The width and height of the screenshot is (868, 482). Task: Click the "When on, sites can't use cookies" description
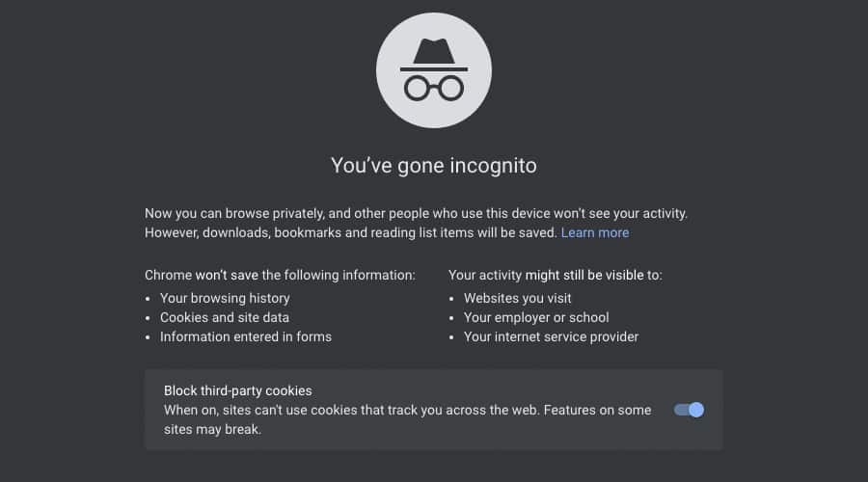[x=407, y=410]
